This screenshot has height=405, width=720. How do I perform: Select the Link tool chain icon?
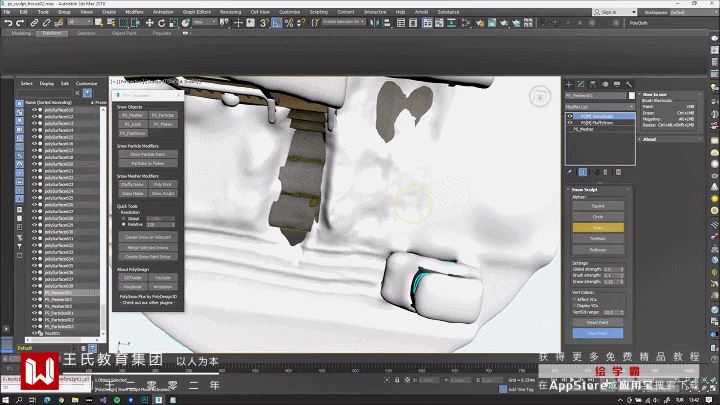(34, 22)
